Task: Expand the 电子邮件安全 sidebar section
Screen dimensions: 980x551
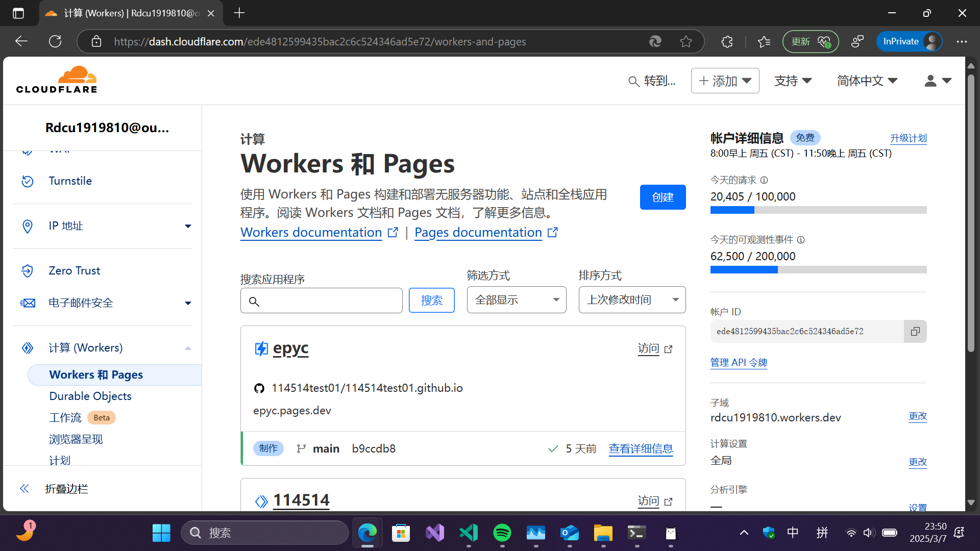Action: [x=188, y=303]
